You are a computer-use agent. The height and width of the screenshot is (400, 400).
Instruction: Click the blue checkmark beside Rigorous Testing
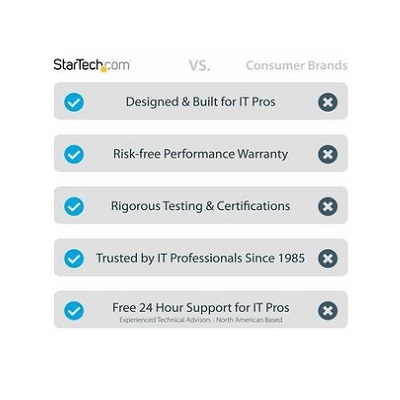[74, 206]
